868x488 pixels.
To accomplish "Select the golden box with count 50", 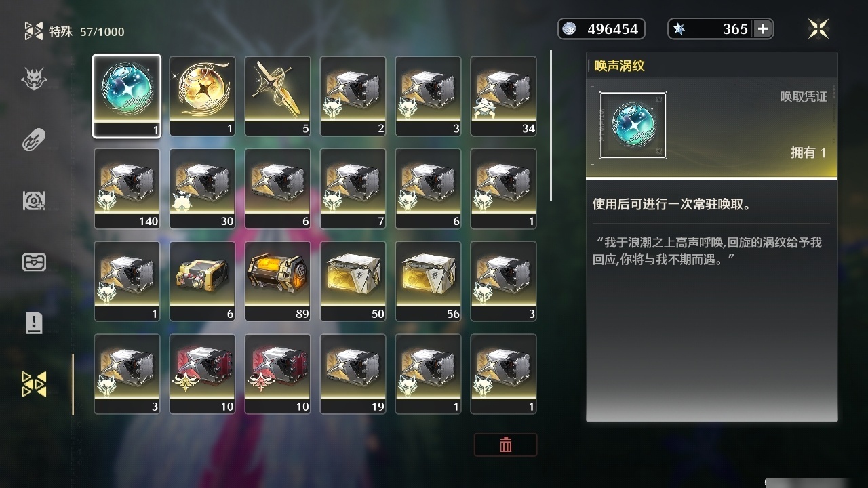I will (353, 281).
